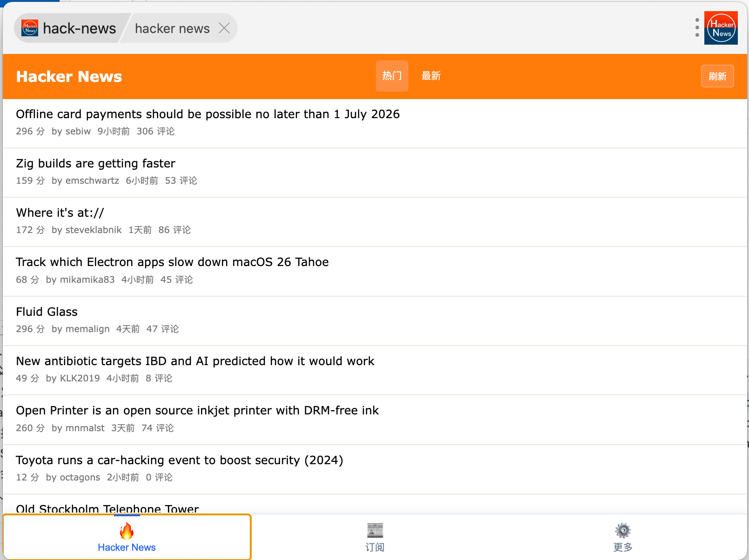Viewport: 749px width, 560px height.
Task: Clear the hacker news search tag
Action: pos(224,28)
